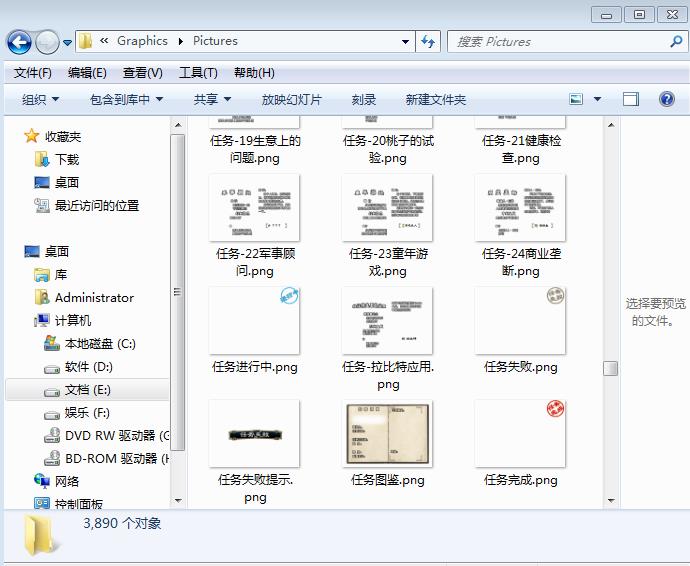The image size is (690, 566).
Task: Click the magnifier search icon
Action: (x=676, y=42)
